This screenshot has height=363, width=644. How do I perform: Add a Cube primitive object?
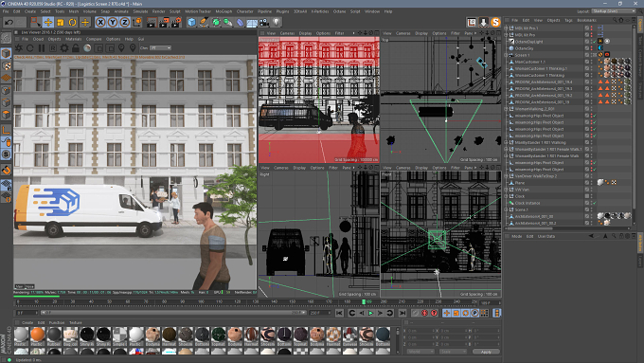tap(192, 22)
